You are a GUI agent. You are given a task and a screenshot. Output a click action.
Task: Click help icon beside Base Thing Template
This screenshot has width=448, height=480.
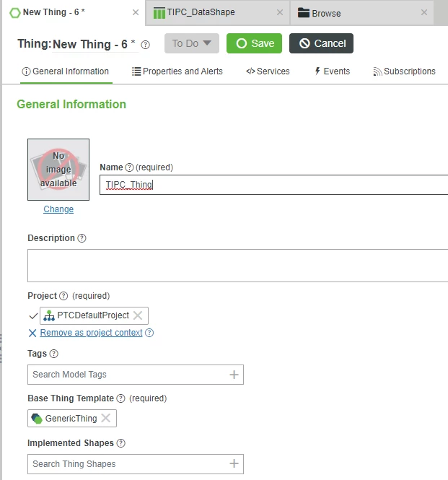click(x=121, y=398)
